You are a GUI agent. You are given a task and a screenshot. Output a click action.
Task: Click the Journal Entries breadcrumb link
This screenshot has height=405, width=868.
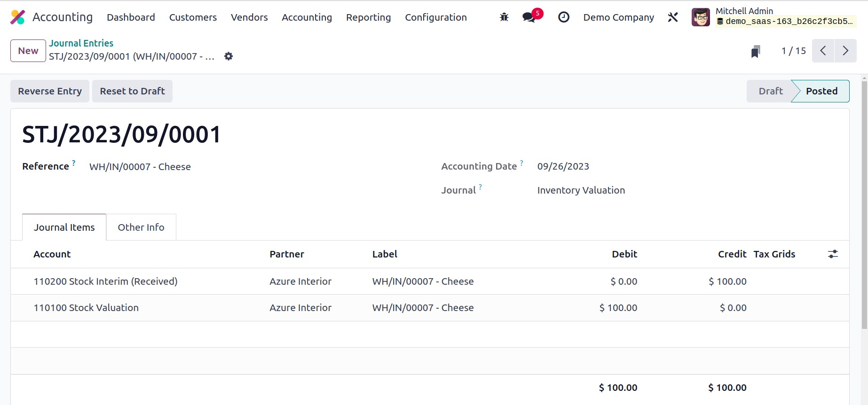(81, 43)
